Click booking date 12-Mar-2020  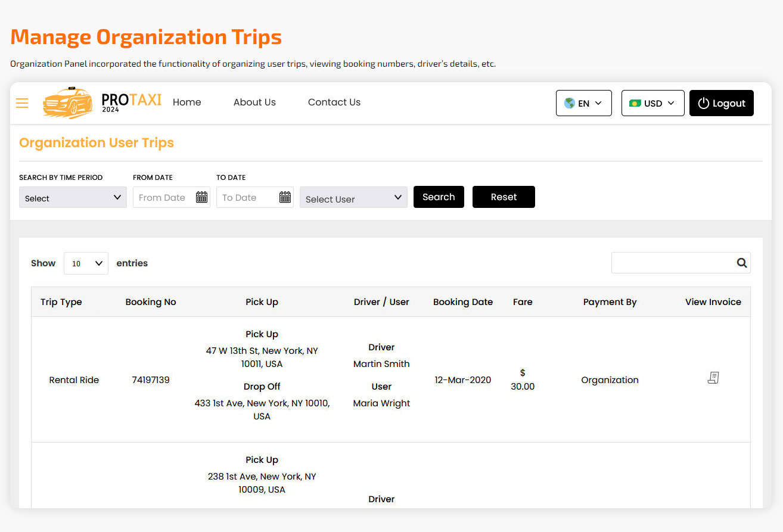[x=463, y=380]
